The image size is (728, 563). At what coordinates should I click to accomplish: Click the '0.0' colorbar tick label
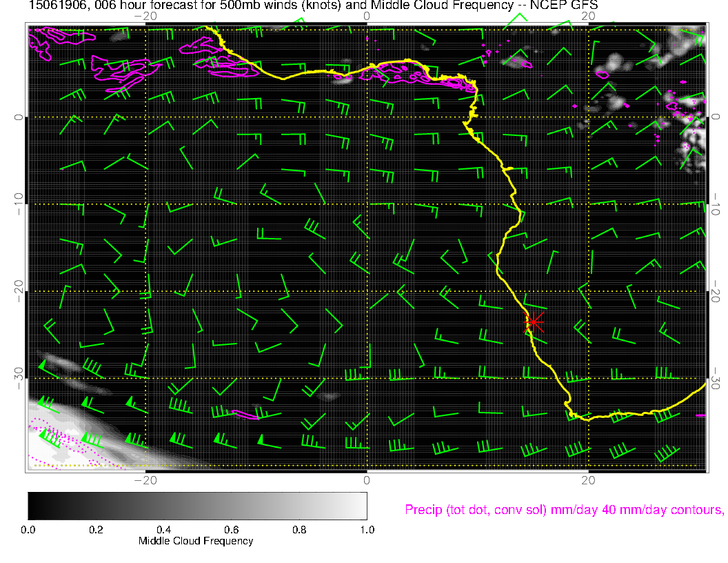pos(28,530)
